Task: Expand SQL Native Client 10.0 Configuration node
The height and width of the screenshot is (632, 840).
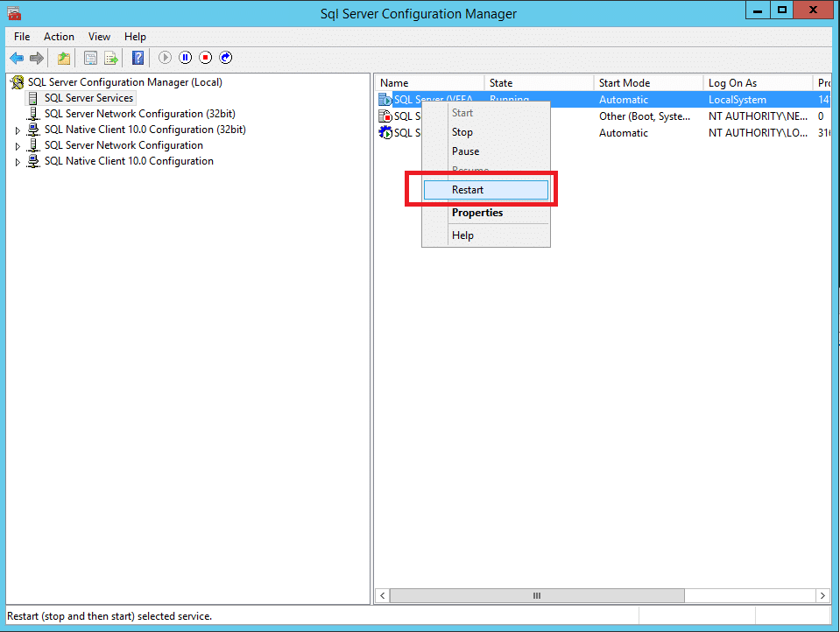Action: tap(18, 162)
